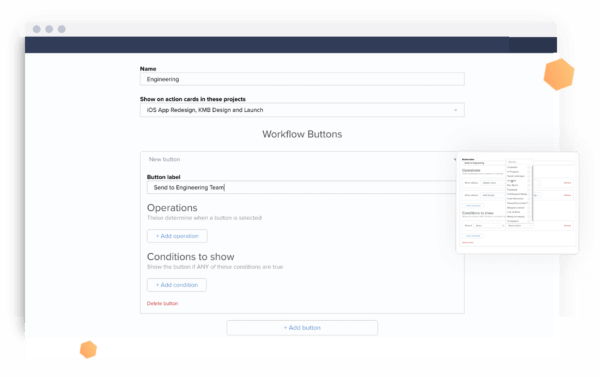Click the scrollbar in preview status list
The width and height of the screenshot is (600, 377).
[532, 193]
